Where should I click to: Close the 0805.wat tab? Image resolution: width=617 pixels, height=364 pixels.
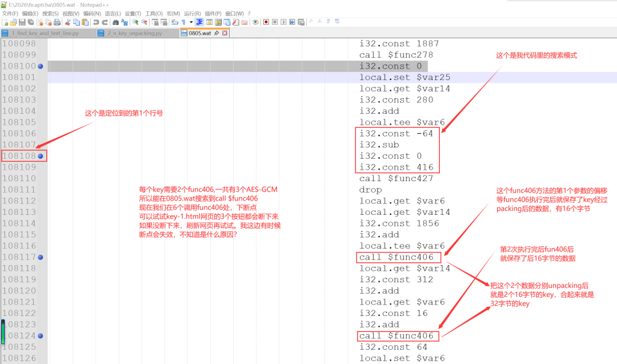click(225, 33)
